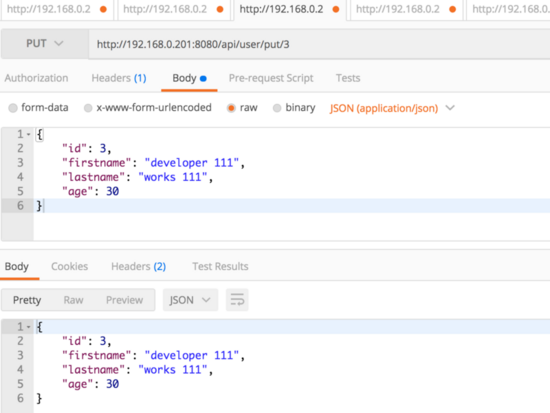The width and height of the screenshot is (550, 413).
Task: Select the Raw response view
Action: (x=73, y=300)
